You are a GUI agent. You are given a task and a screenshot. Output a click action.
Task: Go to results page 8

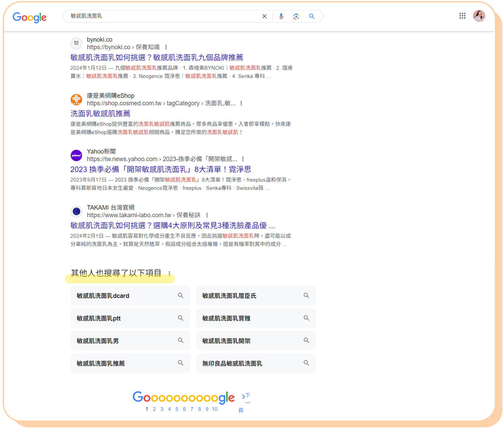click(x=199, y=409)
